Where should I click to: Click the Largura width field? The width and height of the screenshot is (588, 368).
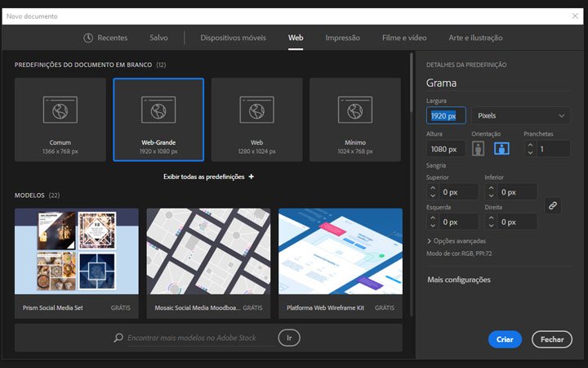(x=446, y=115)
